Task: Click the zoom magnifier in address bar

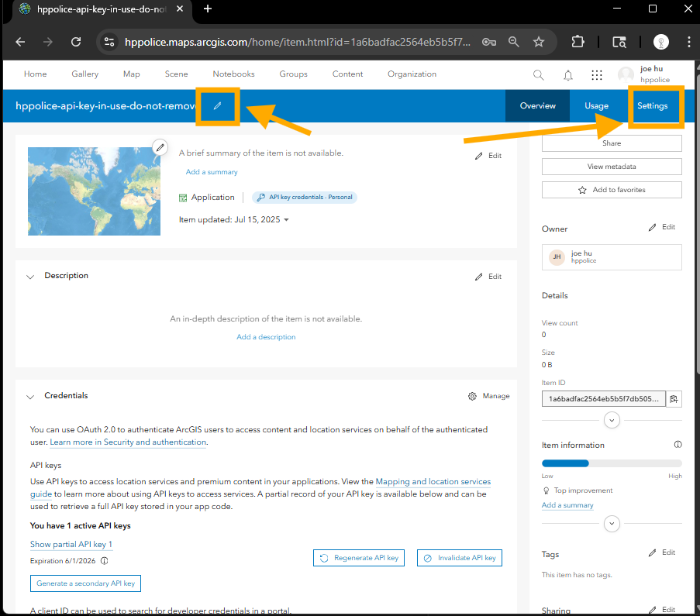Action: point(514,42)
